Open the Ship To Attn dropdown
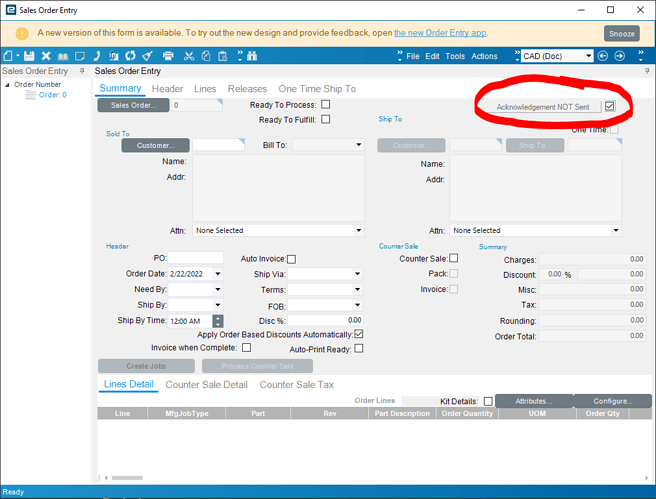 click(616, 230)
